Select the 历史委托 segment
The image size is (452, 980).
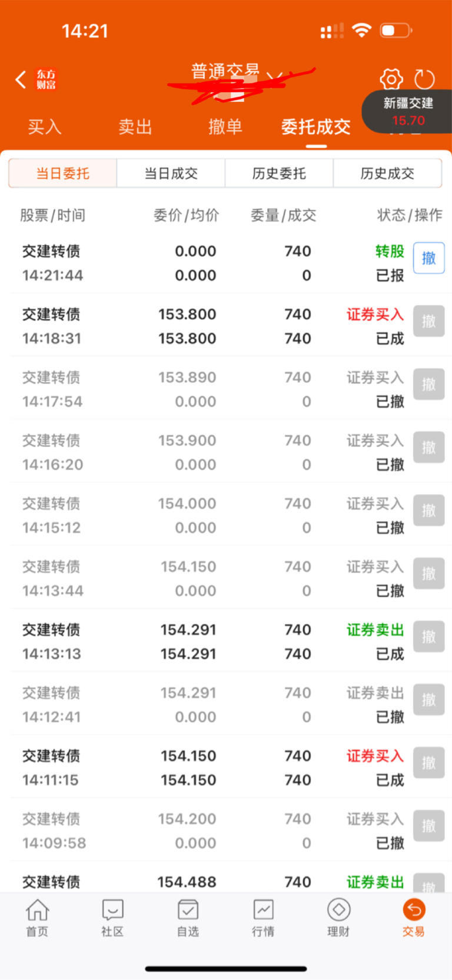pyautogui.click(x=279, y=174)
